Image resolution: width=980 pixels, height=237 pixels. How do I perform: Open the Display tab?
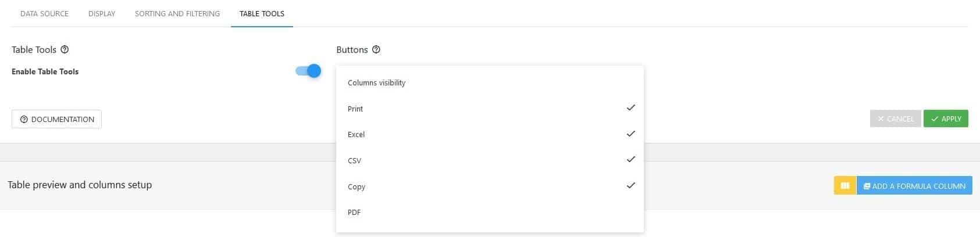point(102,13)
